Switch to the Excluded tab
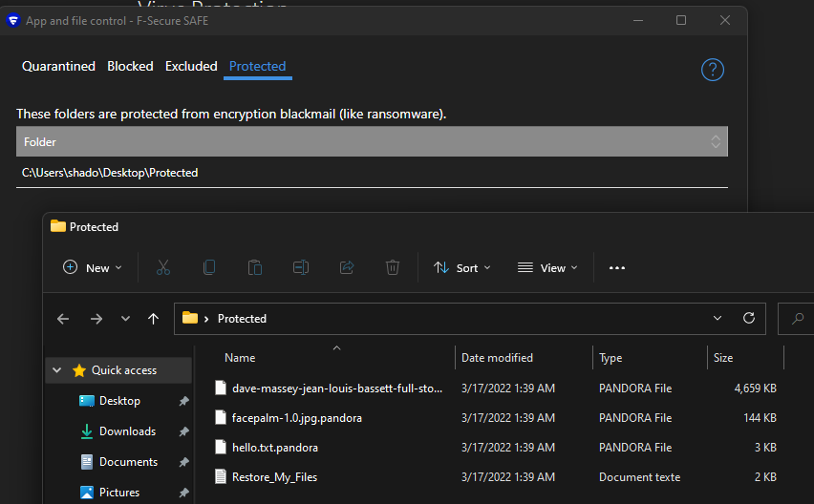The width and height of the screenshot is (814, 504). coord(191,67)
